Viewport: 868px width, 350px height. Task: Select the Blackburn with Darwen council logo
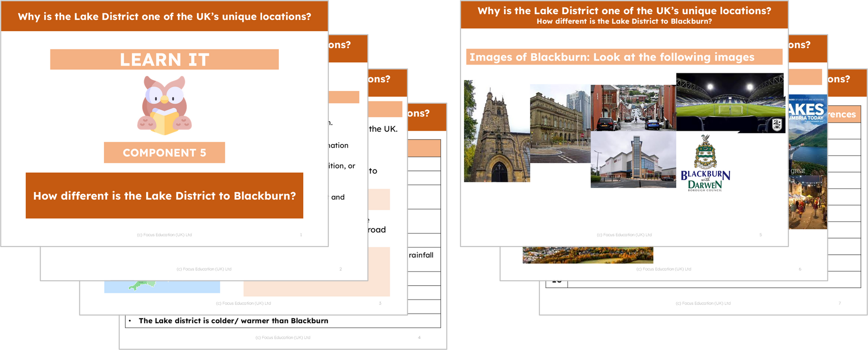705,163
